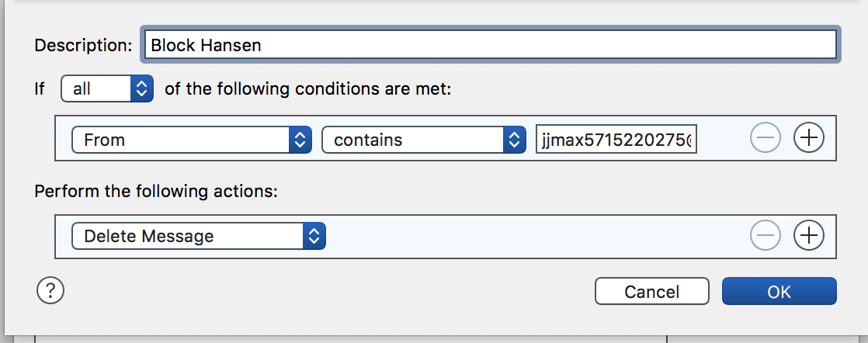Add another condition with the plus button
Image resolution: width=868 pixels, height=343 pixels.
[809, 138]
